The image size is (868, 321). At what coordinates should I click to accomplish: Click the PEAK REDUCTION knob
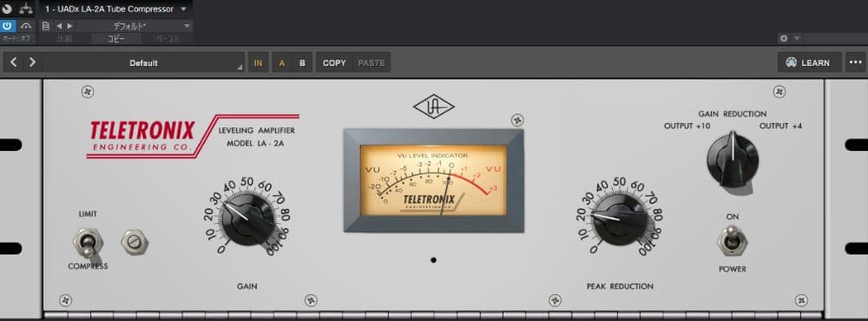[620, 219]
